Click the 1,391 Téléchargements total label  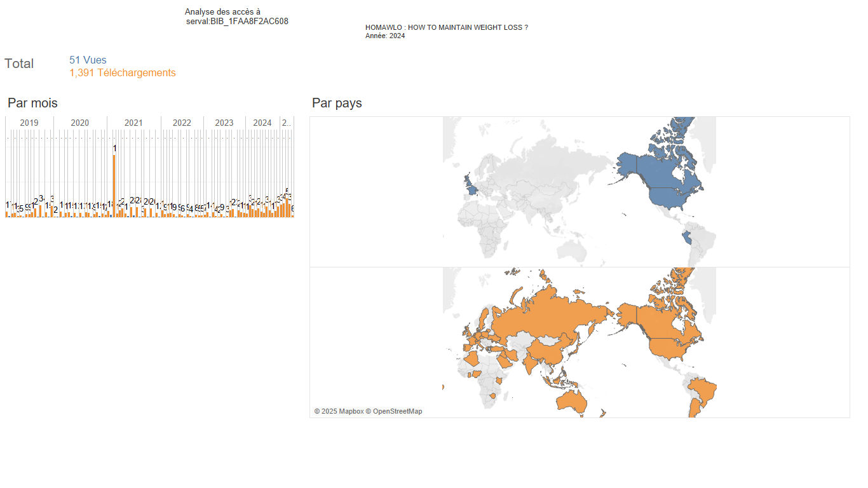[x=123, y=73]
